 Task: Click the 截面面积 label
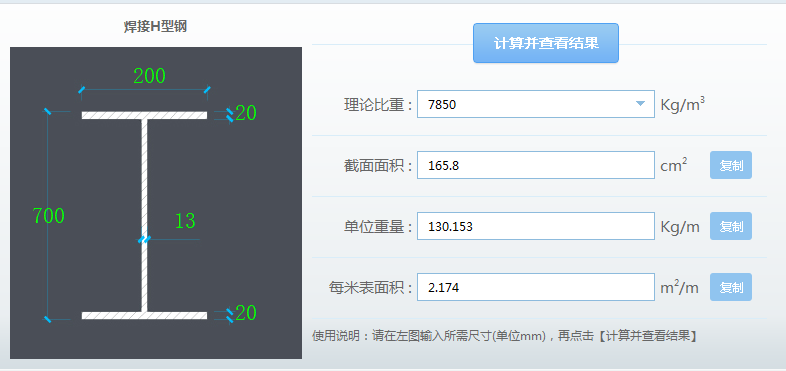378,165
